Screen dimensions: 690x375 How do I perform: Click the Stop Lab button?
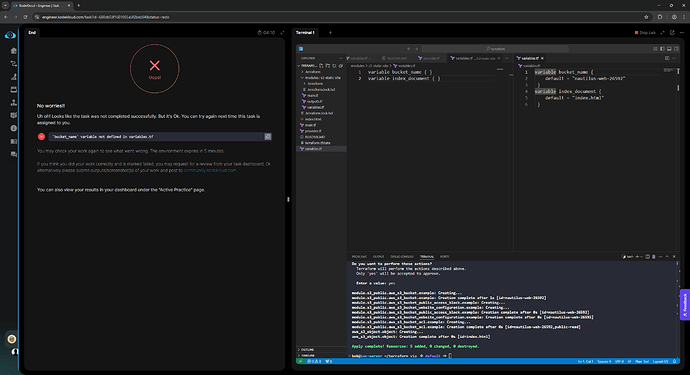point(645,33)
